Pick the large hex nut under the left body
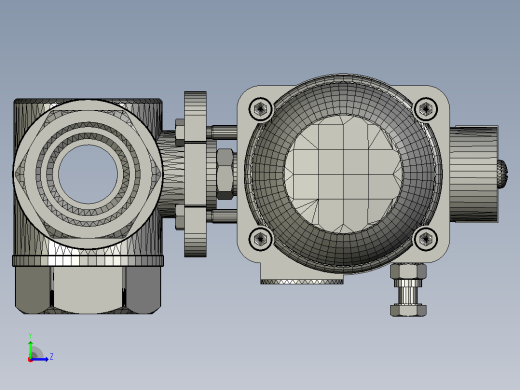The width and height of the screenshot is (520, 390). [x=88, y=289]
